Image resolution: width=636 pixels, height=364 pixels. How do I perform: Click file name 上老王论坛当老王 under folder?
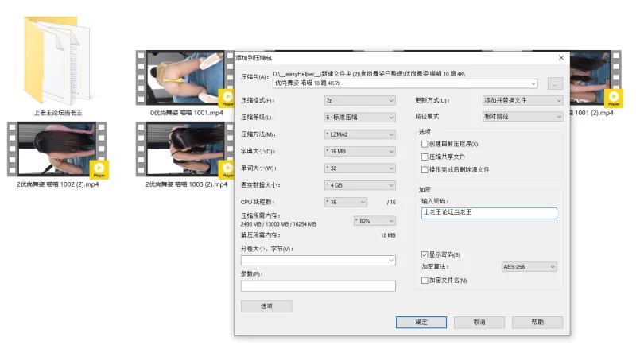pyautogui.click(x=57, y=113)
